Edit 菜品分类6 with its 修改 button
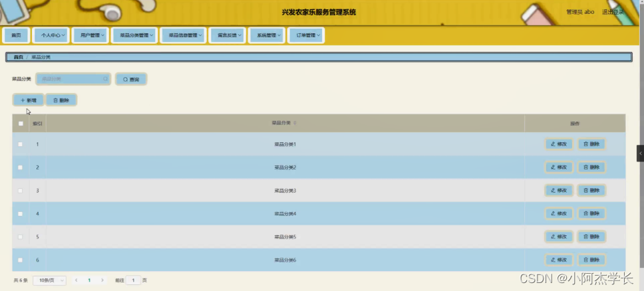The width and height of the screenshot is (644, 291). [x=559, y=260]
